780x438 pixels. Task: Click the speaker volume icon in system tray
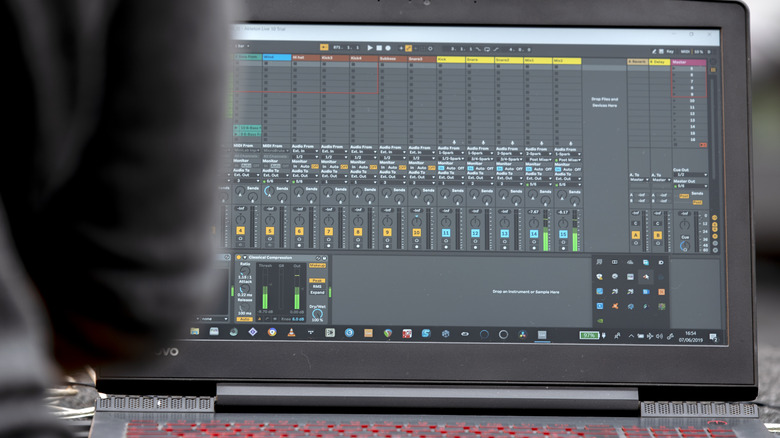tap(660, 336)
